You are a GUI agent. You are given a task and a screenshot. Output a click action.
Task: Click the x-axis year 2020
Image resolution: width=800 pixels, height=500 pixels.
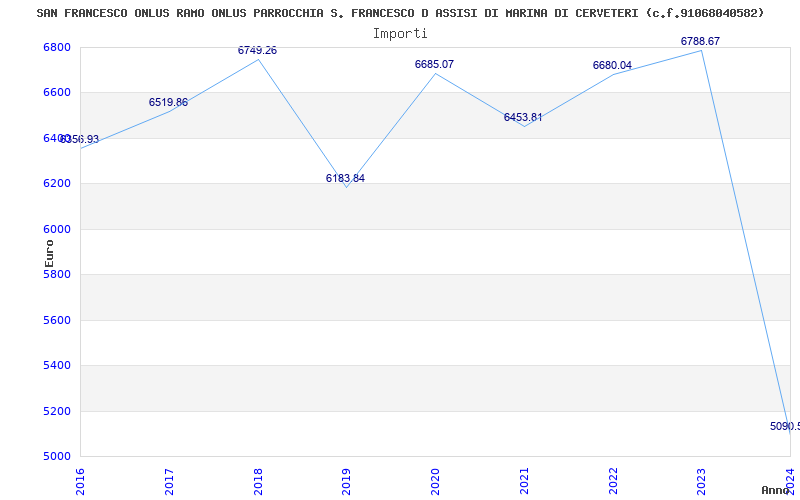pos(436,481)
